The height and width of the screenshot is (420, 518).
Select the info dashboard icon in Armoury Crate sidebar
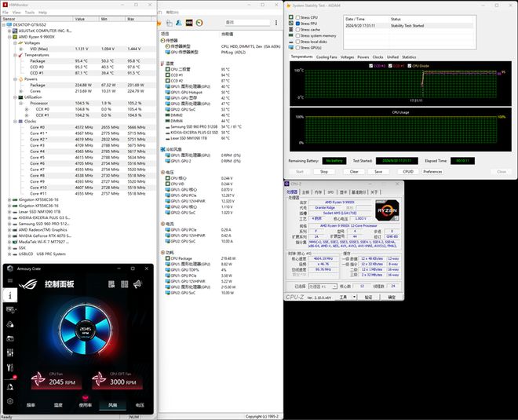tap(10, 295)
